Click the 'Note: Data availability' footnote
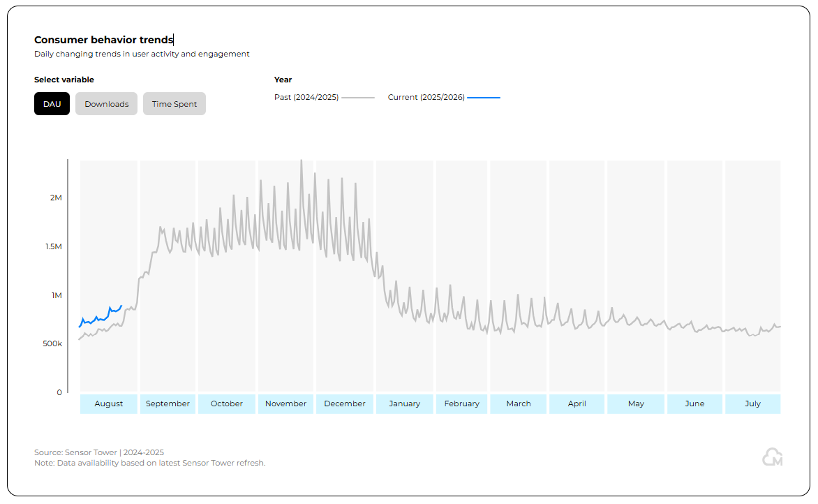 pos(150,463)
